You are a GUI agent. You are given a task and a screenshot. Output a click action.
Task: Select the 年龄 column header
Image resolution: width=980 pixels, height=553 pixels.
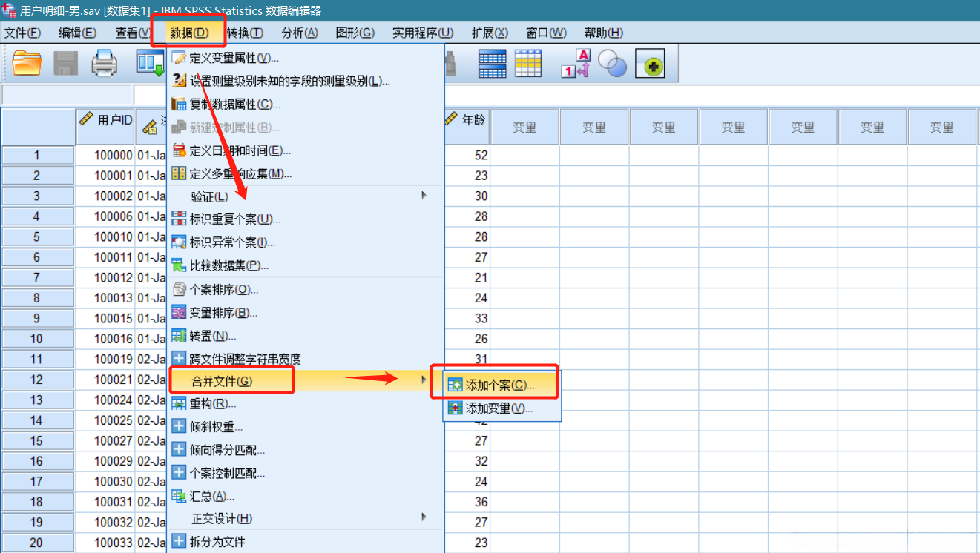[x=467, y=127]
